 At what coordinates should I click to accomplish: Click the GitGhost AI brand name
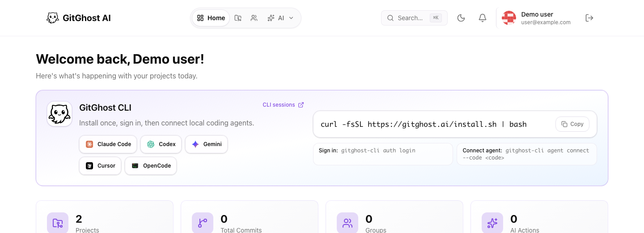pos(87,18)
